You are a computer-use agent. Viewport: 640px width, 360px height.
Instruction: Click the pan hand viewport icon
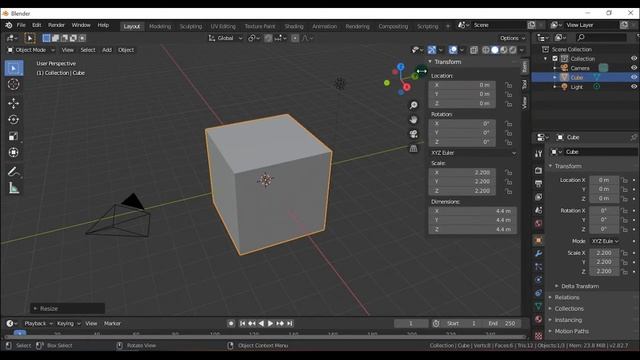[x=413, y=120]
